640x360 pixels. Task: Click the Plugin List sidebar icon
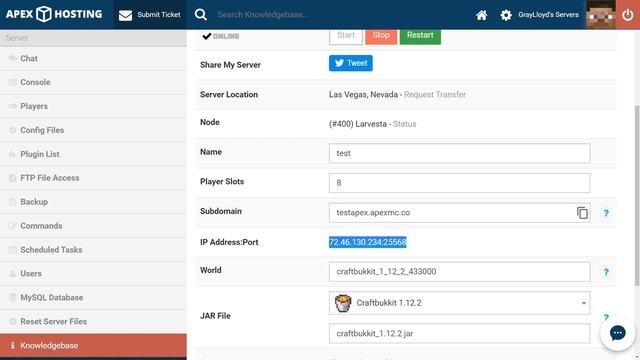[13, 154]
